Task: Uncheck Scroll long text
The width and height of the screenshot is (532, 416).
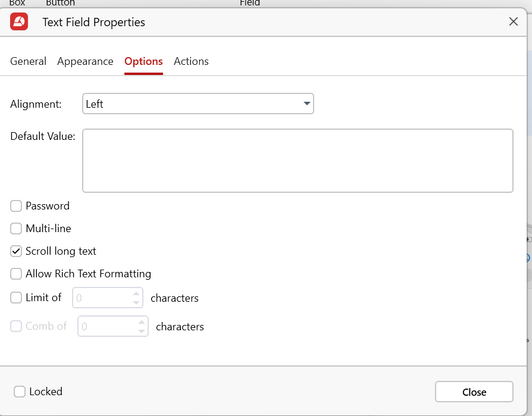Action: click(16, 251)
